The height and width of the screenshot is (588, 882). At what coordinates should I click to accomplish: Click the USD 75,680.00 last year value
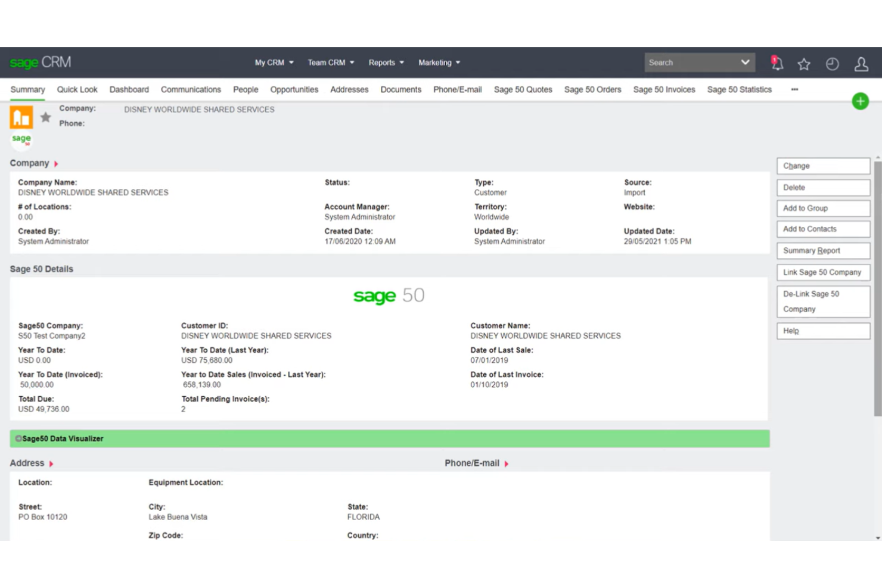[207, 360]
